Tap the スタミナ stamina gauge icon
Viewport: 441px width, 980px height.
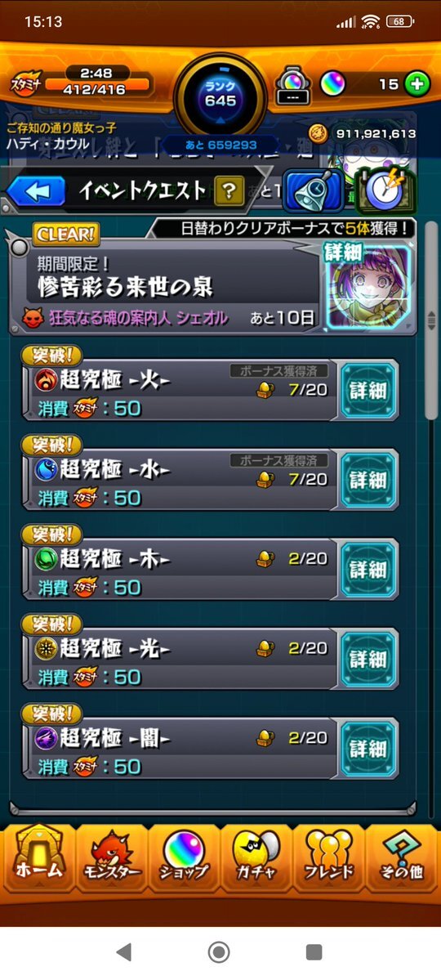(x=25, y=83)
